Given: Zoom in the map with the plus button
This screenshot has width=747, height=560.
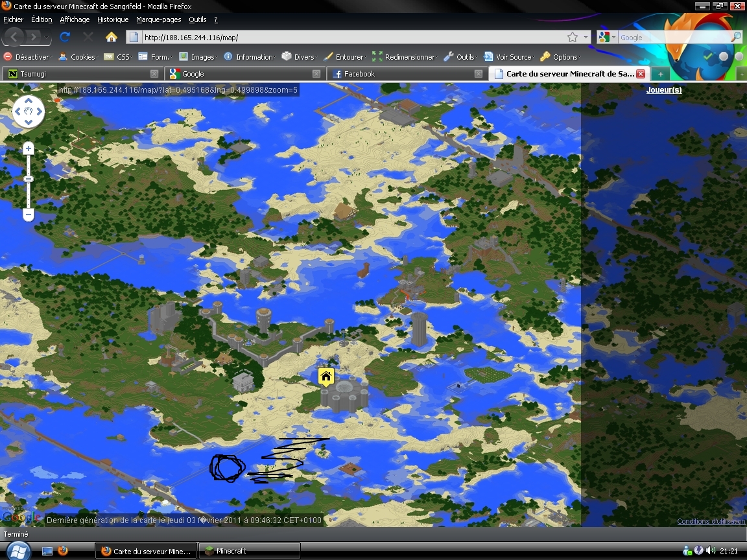Looking at the screenshot, I should click(x=28, y=148).
